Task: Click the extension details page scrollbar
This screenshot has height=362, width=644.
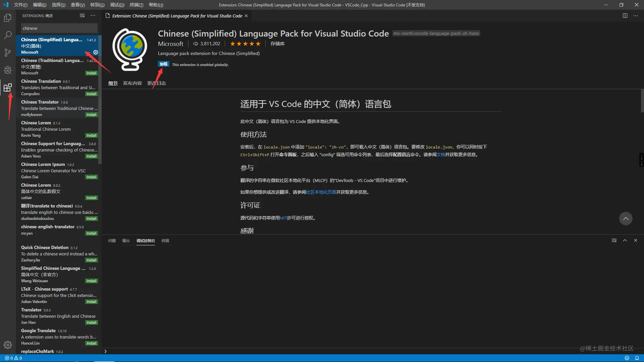Action: 642,101
